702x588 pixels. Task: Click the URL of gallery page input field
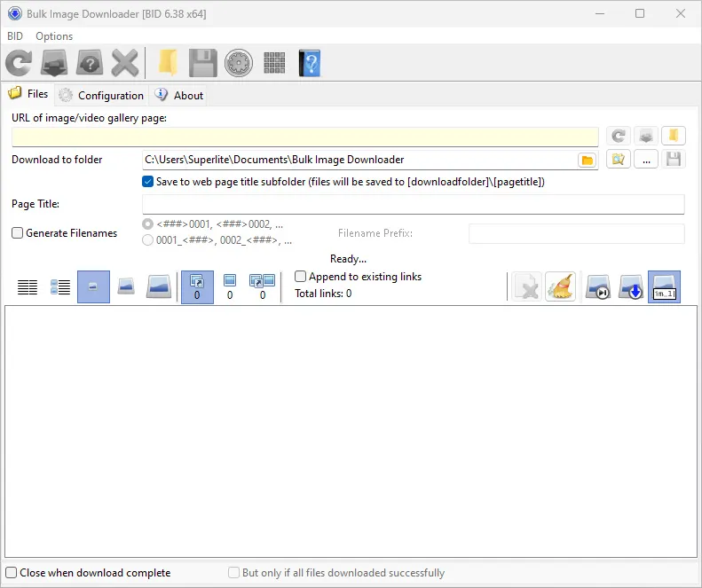(x=305, y=137)
